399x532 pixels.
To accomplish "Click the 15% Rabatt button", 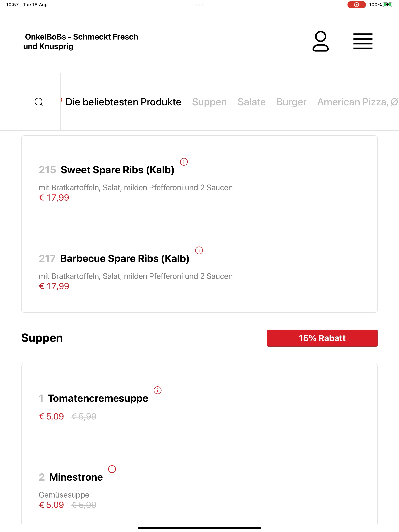I will (322, 338).
